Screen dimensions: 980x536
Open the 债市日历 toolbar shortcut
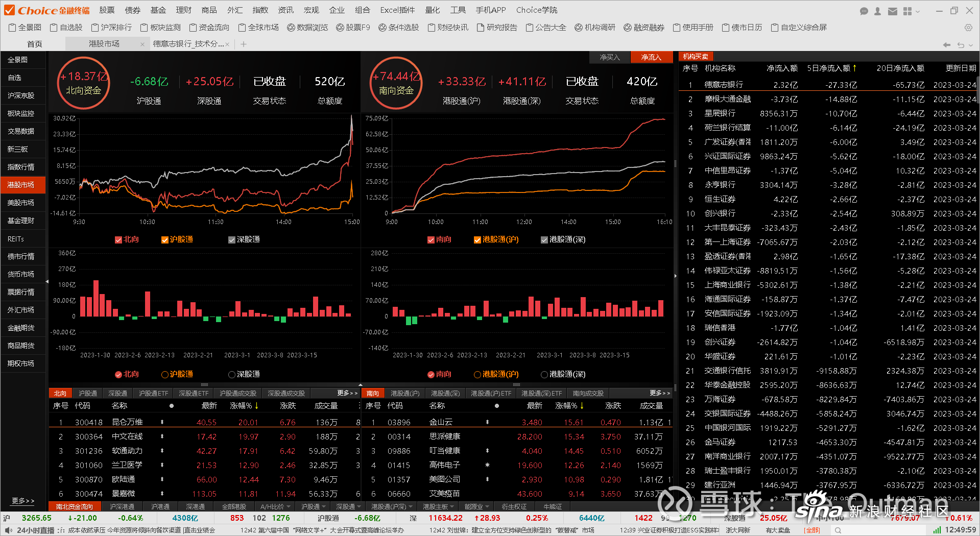(742, 28)
